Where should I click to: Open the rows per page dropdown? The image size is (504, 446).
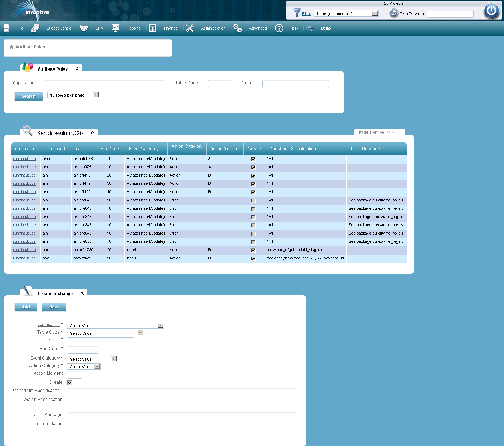(95, 95)
